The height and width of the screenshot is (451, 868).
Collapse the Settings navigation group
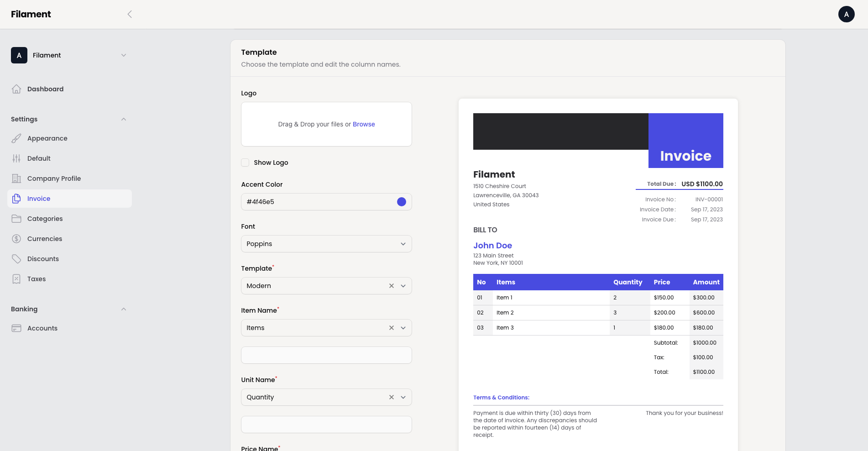124,119
